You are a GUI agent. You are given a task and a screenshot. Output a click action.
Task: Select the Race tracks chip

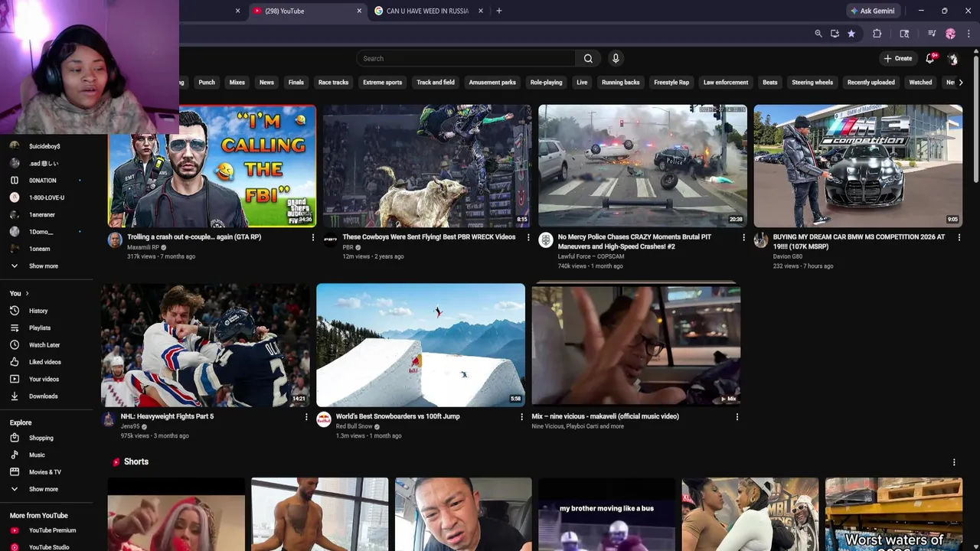click(x=333, y=82)
